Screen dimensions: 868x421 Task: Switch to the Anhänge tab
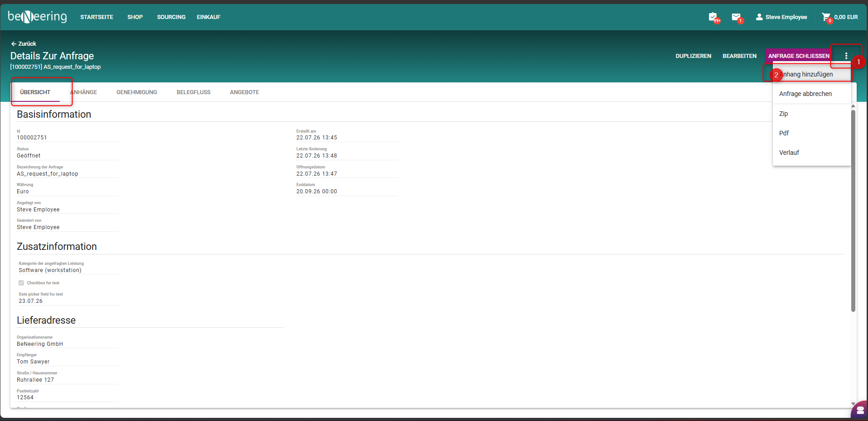pos(84,92)
